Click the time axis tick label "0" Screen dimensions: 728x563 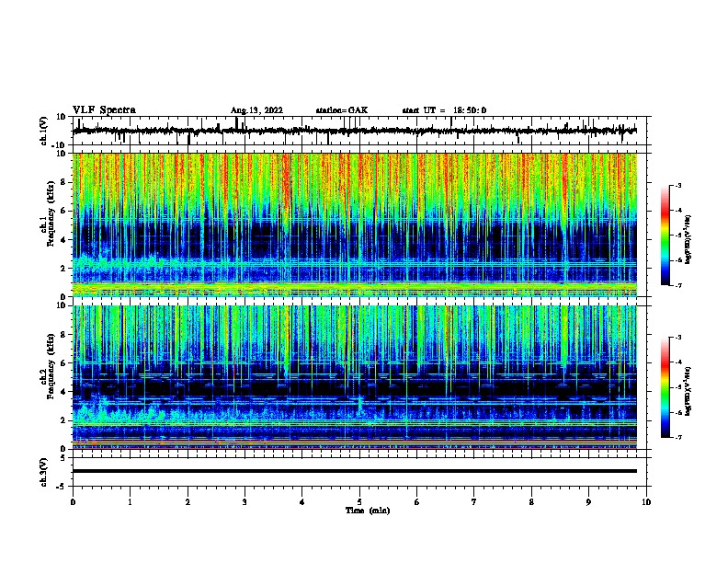73,502
